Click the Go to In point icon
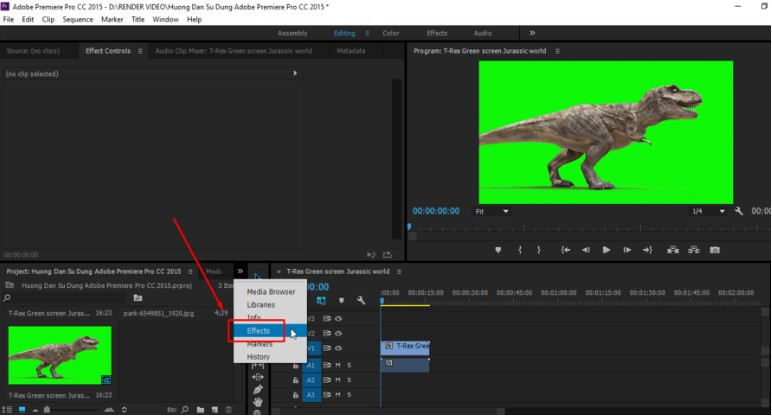The image size is (772, 416). tap(565, 250)
